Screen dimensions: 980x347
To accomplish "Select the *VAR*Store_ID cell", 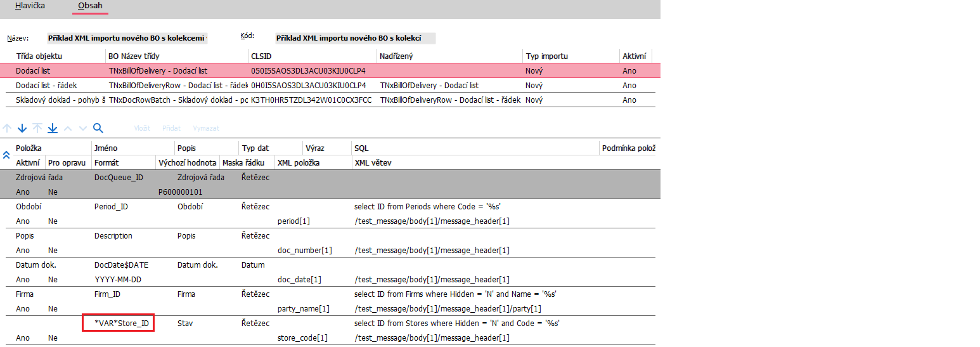I will pos(121,324).
